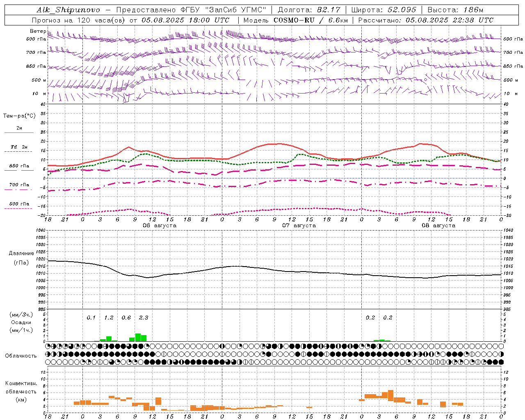Click the Рассчитано: 05.08.2025 22:38 UTC text
Screen dimensions: 525x420
click(426, 20)
